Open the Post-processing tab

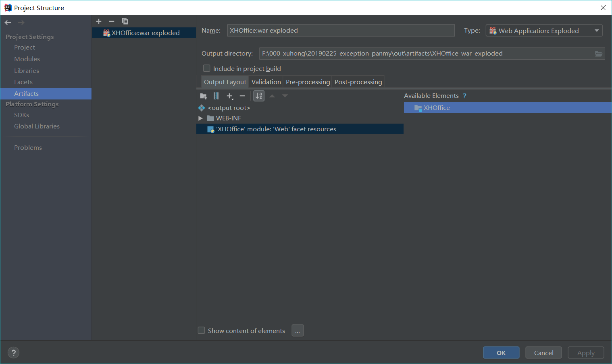click(x=358, y=82)
